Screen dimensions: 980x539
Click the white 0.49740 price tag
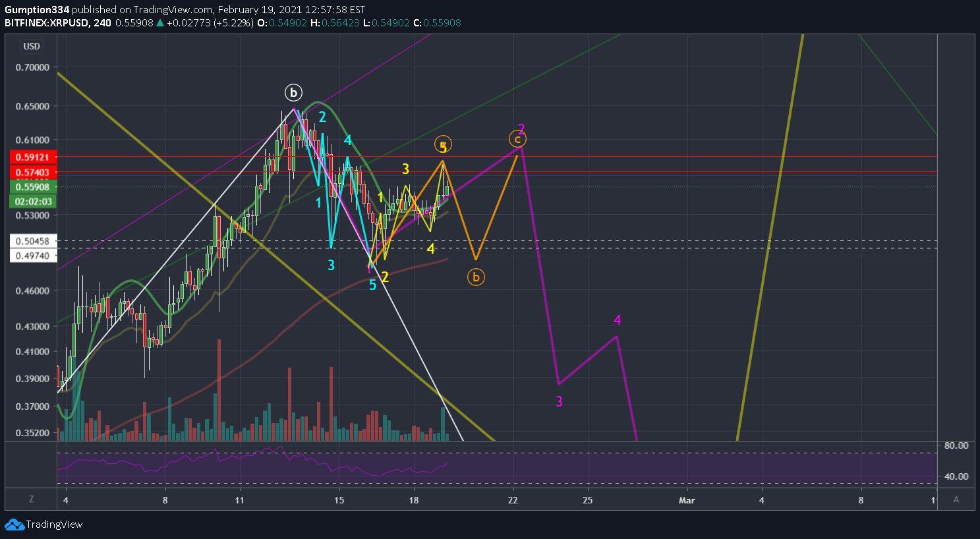point(33,256)
